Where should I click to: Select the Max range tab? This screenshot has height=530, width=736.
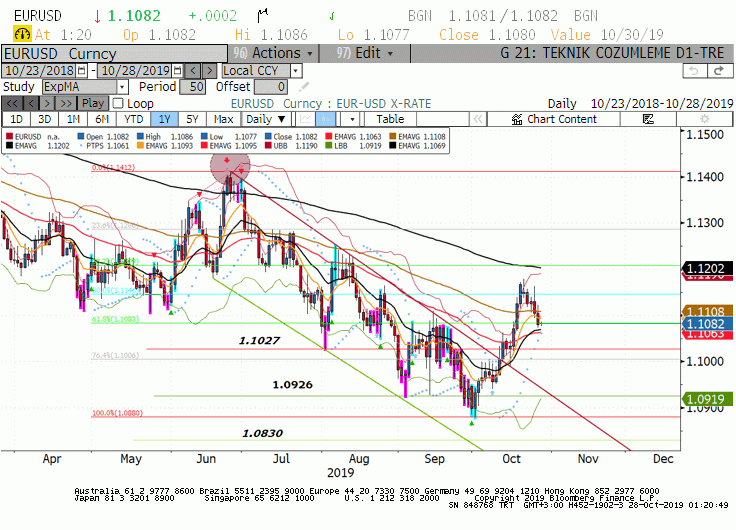coord(223,119)
